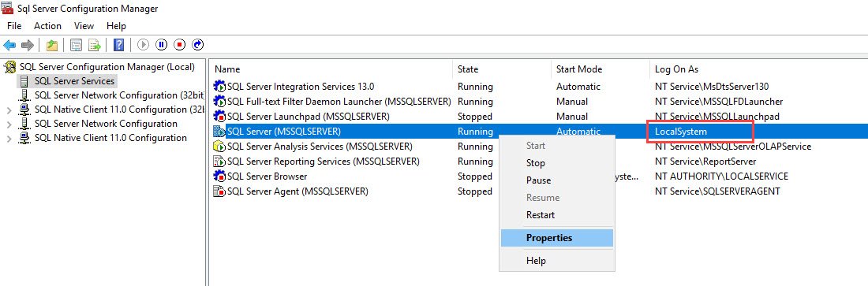Expand SQL Native Client 11.0 Configuration (32bit) node
This screenshot has width=868, height=286.
(9, 110)
